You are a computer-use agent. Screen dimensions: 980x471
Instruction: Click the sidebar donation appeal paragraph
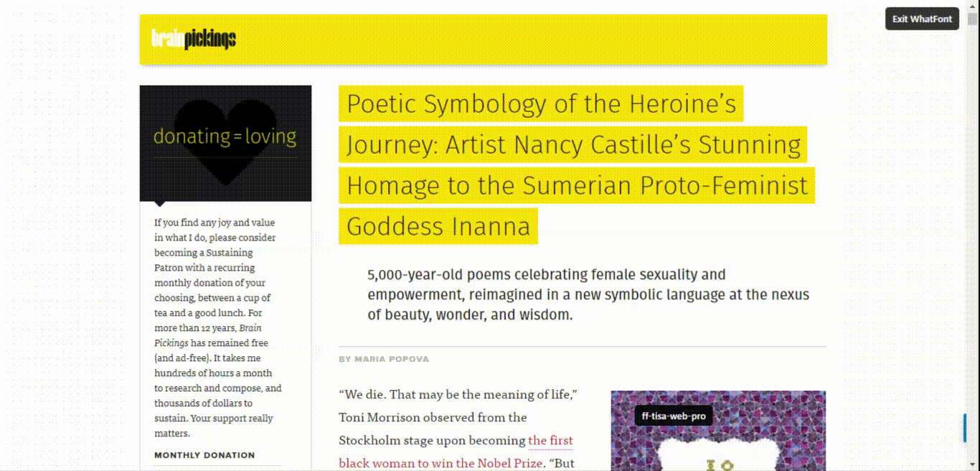(x=218, y=328)
